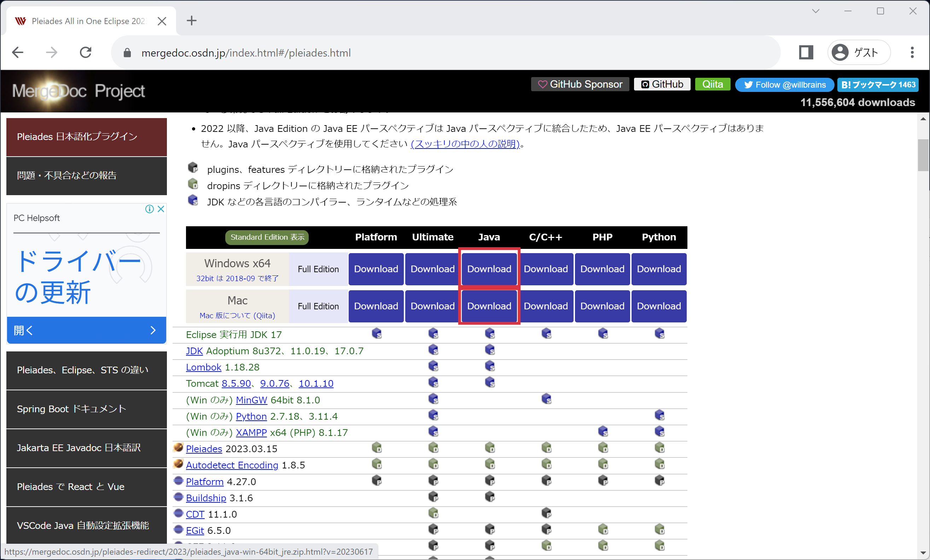Open Pleiades で React と Vue sidebar item
The width and height of the screenshot is (930, 560).
click(86, 487)
